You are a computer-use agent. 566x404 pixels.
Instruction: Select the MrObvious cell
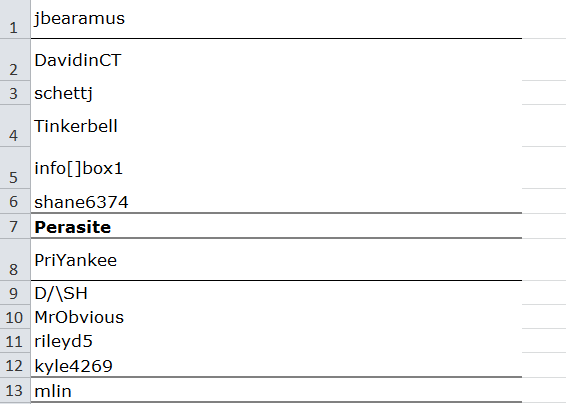276,317
